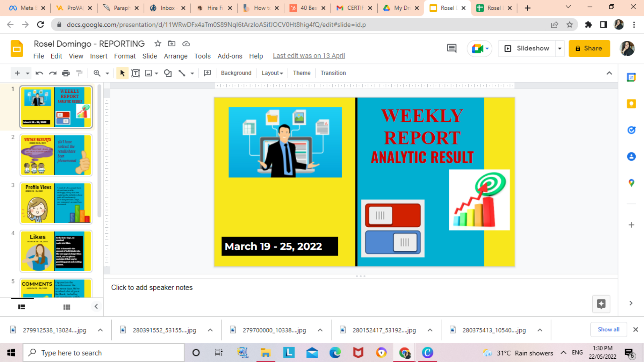Click the Share button
Viewport: 644px width, 362px height.
(x=589, y=48)
